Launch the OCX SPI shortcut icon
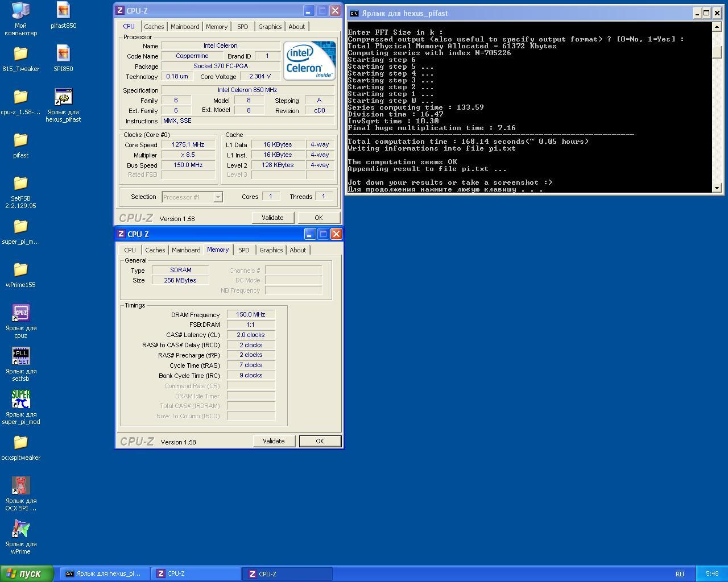The image size is (728, 582). pyautogui.click(x=20, y=494)
